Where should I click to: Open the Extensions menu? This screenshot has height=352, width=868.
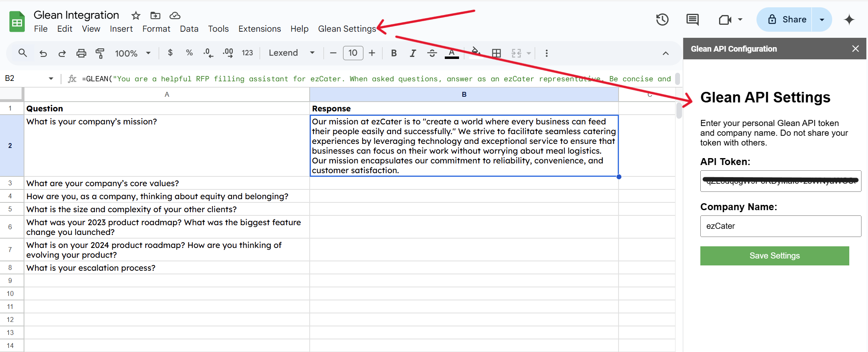[260, 29]
